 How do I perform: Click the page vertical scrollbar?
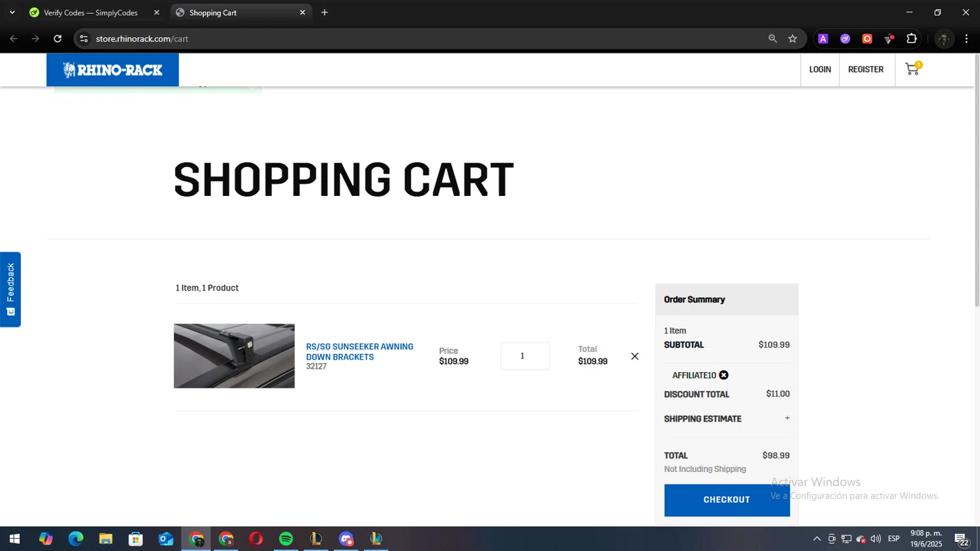click(x=977, y=180)
